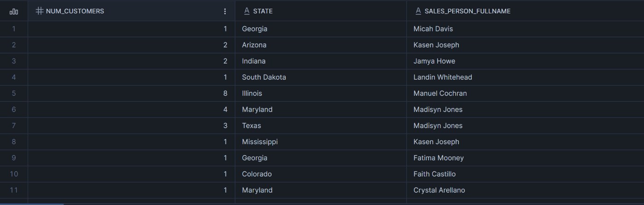
Task: Select the NUM_CUSTOMERS column header label
Action: pyautogui.click(x=75, y=11)
